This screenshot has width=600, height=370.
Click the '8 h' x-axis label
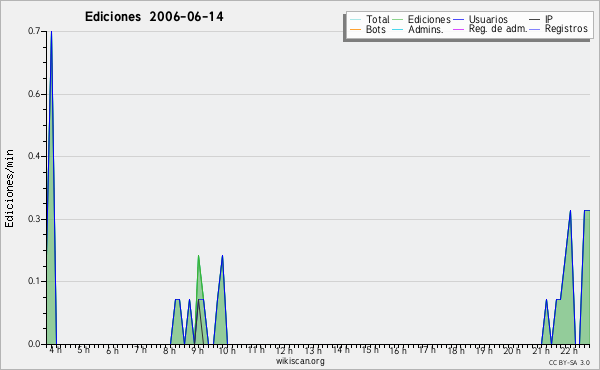[x=169, y=350]
